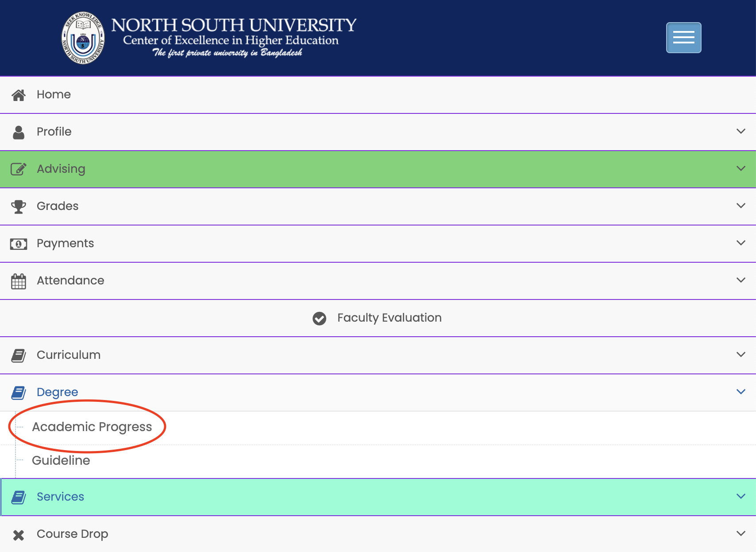Click the Services book icon
The width and height of the screenshot is (756, 552).
point(19,497)
